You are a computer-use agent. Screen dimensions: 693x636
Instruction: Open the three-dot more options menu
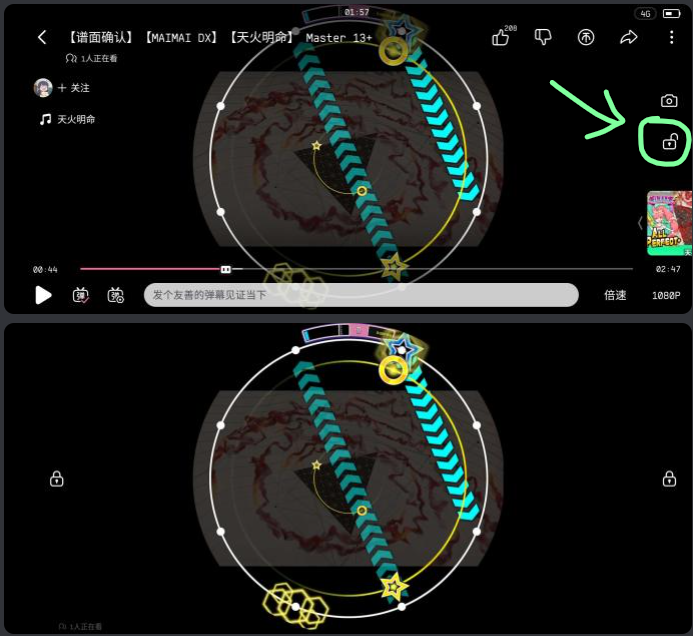671,37
